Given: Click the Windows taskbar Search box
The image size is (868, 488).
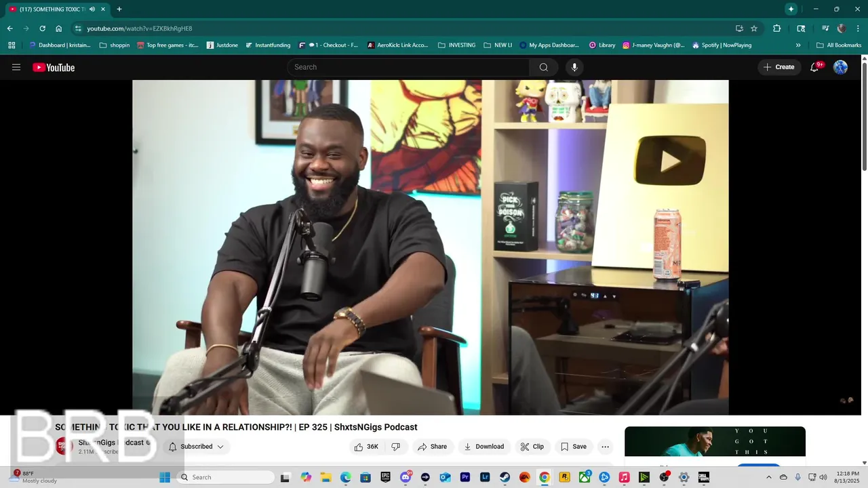Looking at the screenshot, I should (226, 477).
